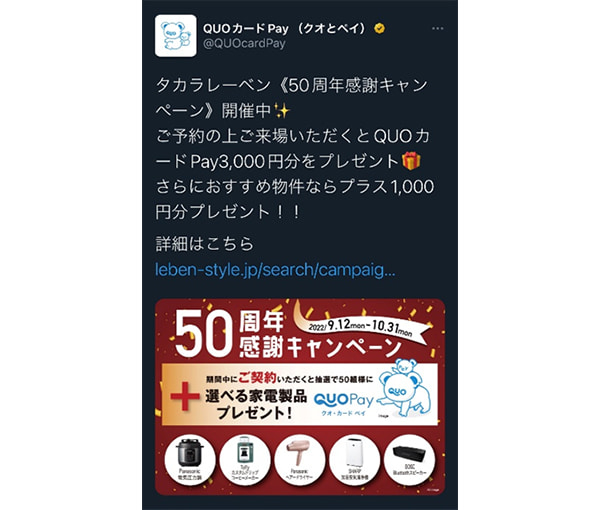
Task: Click the 詳細はこちら text
Action: 205,244
